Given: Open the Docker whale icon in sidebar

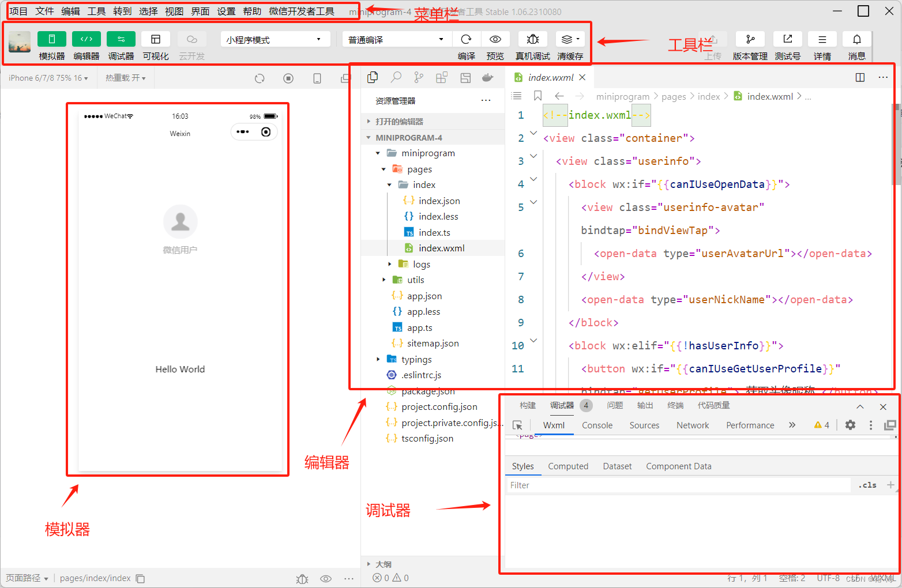Looking at the screenshot, I should point(488,77).
